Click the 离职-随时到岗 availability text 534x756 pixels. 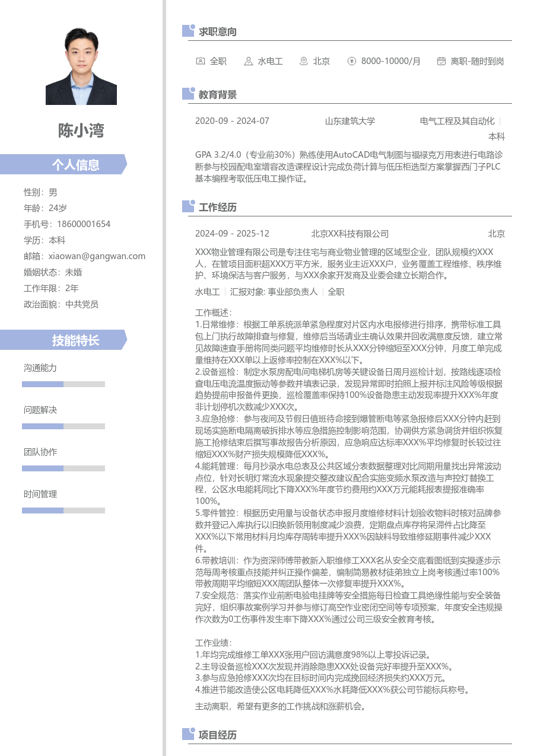tap(477, 61)
